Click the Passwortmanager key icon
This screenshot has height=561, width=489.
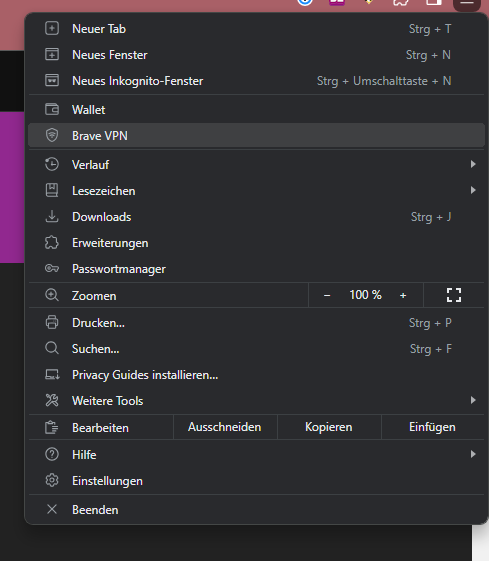52,268
